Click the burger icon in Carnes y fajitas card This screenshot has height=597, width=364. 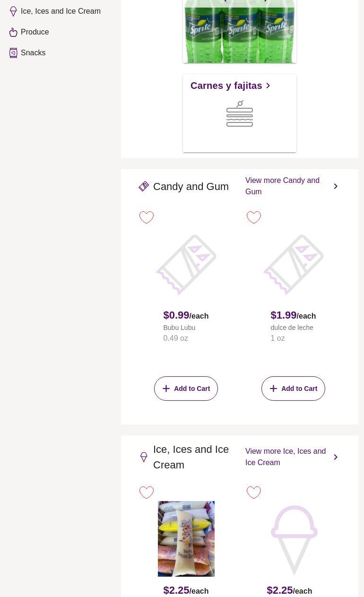point(240,114)
